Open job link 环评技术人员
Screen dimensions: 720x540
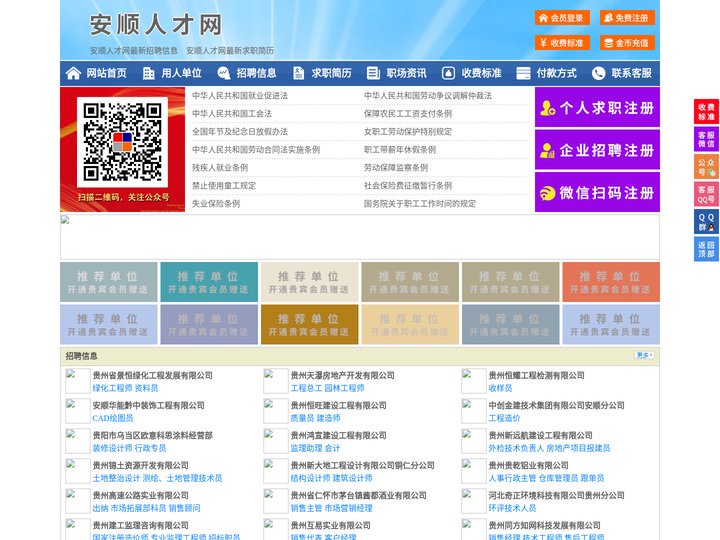pos(512,508)
